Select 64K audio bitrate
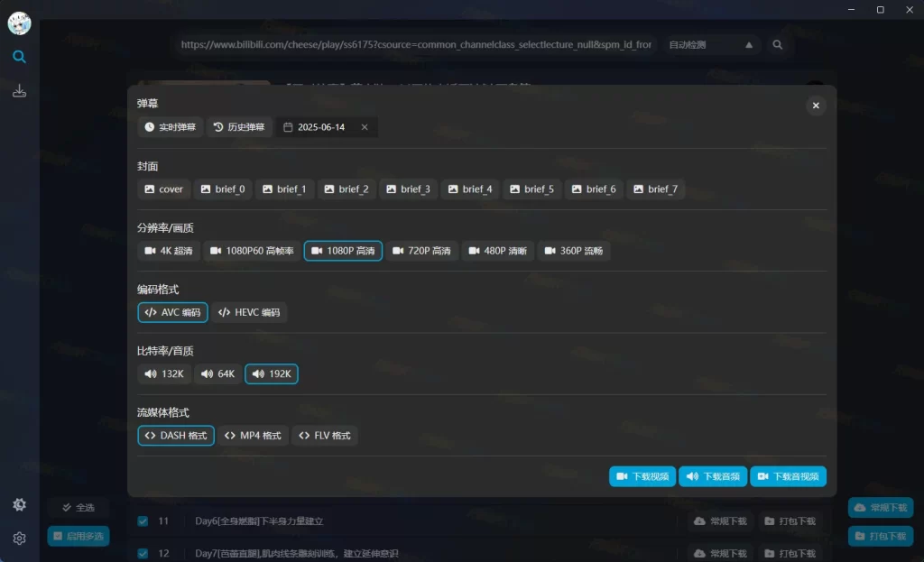This screenshot has width=924, height=562. point(217,373)
